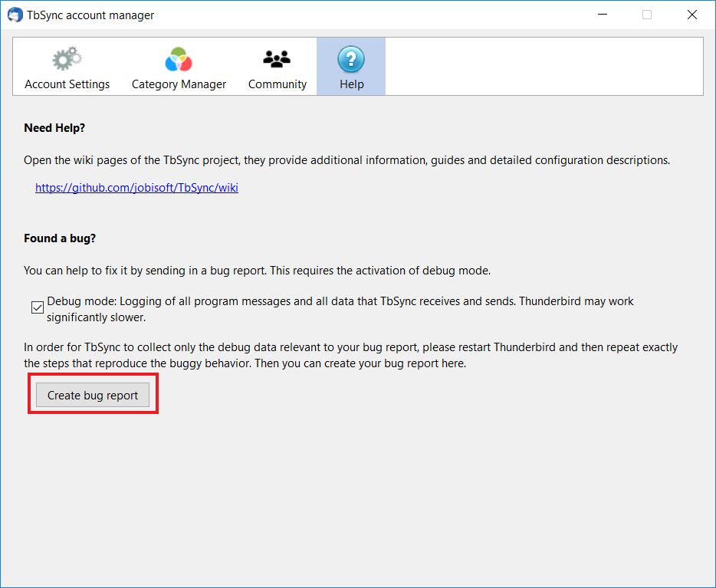The height and width of the screenshot is (588, 716).
Task: Switch to the Community tab label
Action: point(278,84)
